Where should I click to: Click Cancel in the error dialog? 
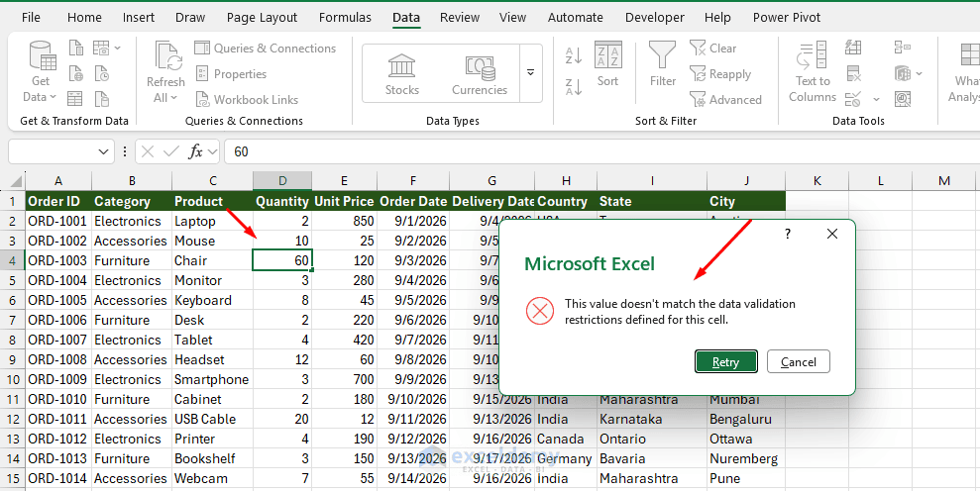798,361
